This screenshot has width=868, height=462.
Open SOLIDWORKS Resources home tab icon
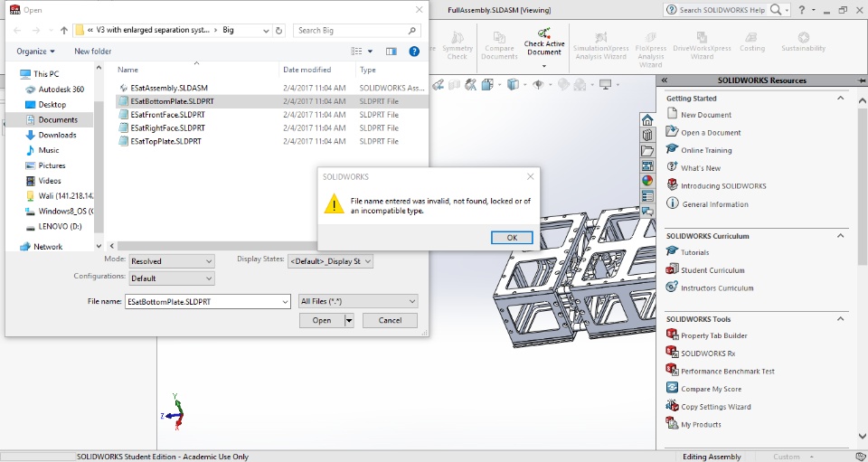[646, 120]
